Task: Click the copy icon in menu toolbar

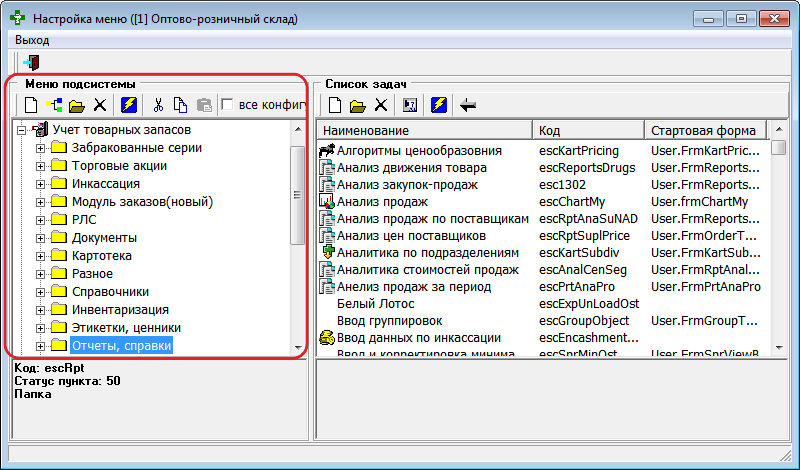Action: (181, 104)
